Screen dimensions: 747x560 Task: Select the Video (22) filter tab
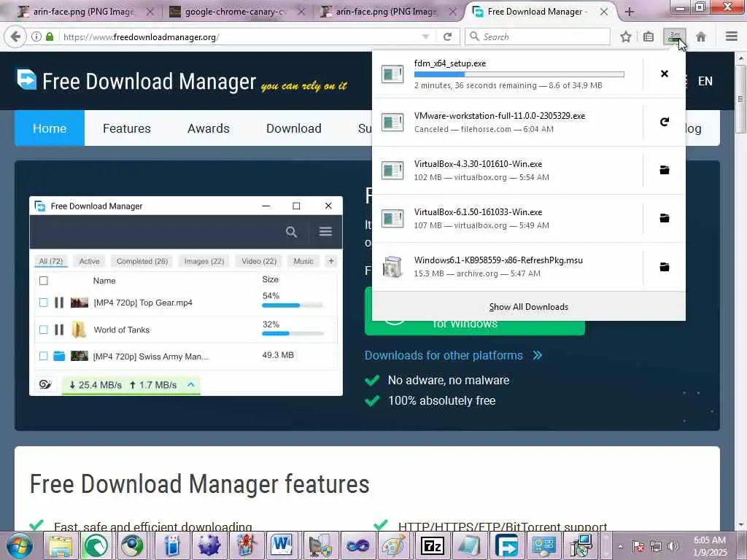click(259, 261)
